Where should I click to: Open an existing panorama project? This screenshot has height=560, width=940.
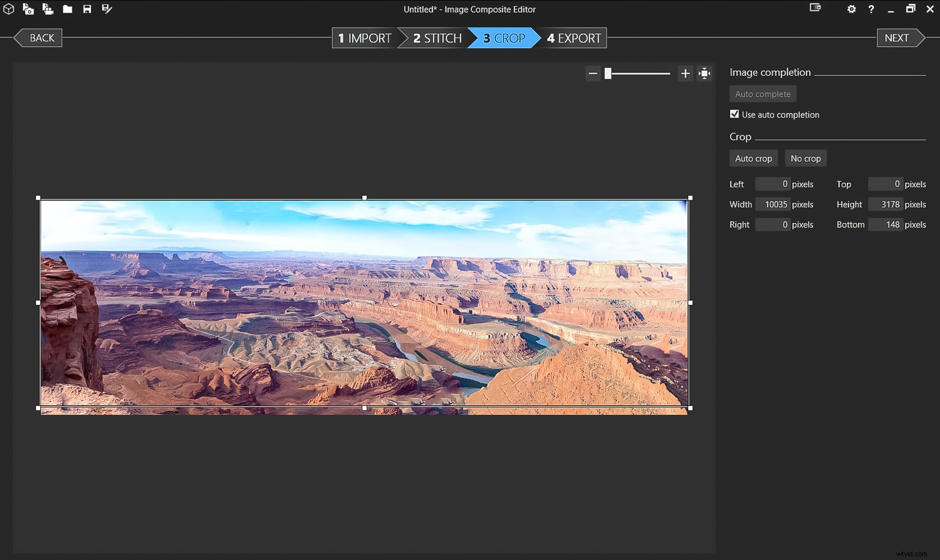coord(67,9)
